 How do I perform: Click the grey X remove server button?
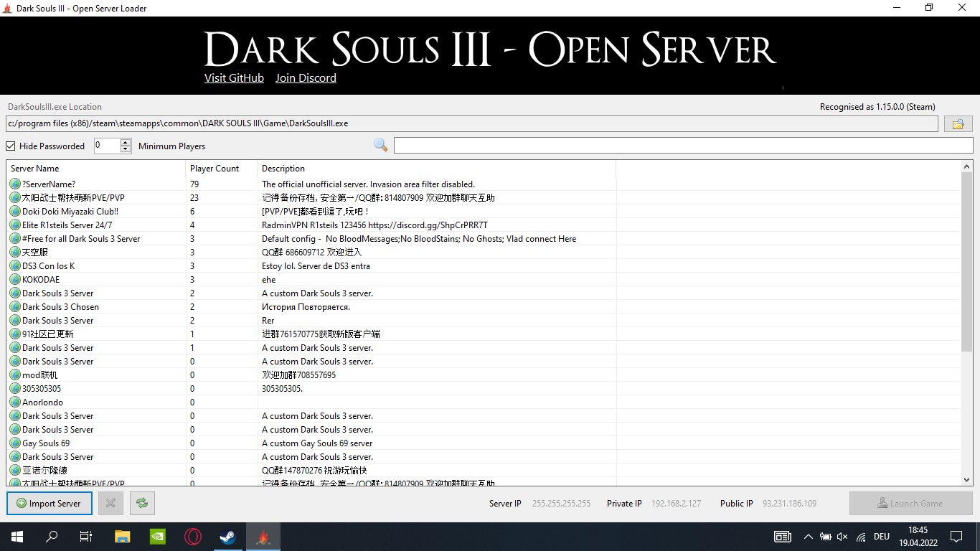coord(110,504)
